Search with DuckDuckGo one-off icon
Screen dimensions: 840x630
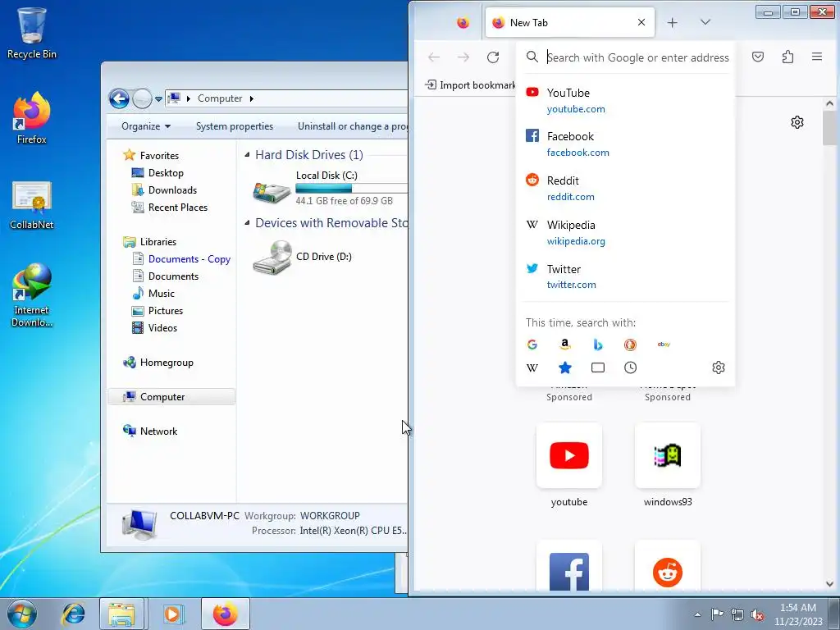[631, 345]
